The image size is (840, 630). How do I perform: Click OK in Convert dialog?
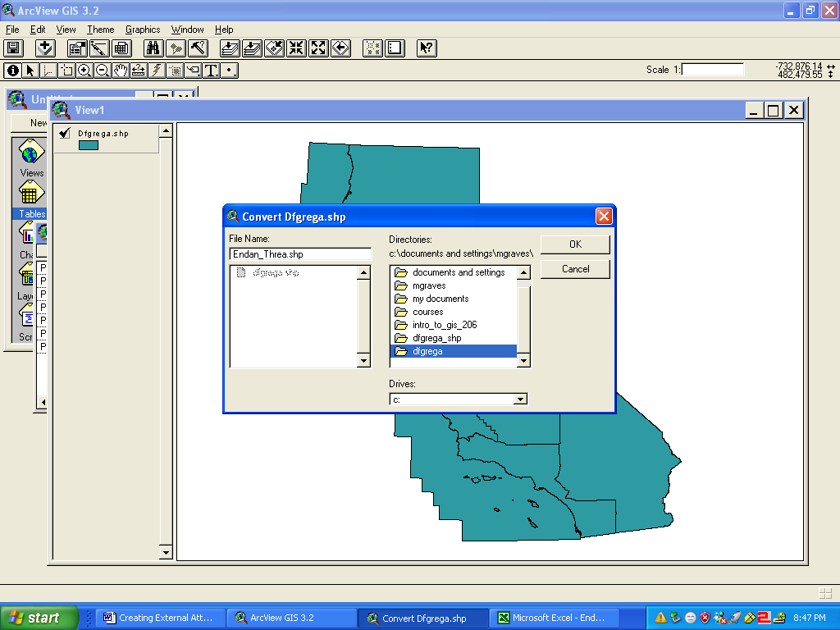click(x=575, y=244)
